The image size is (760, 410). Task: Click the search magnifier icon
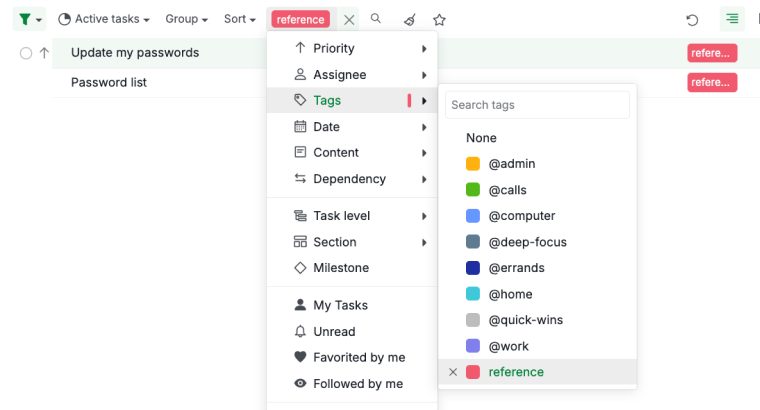(376, 18)
